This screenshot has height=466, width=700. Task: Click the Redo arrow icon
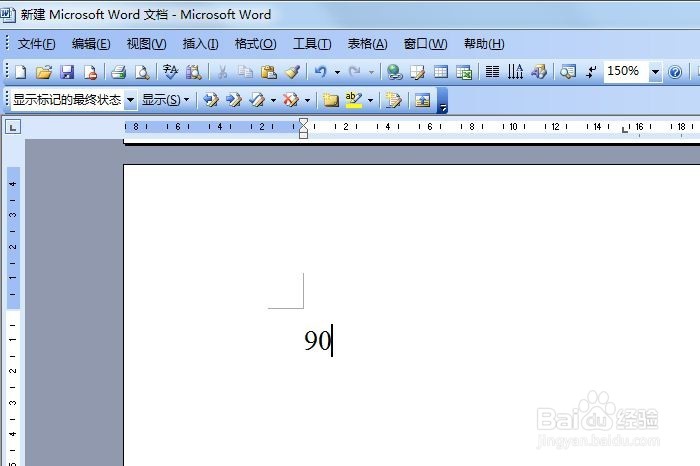pyautogui.click(x=355, y=72)
